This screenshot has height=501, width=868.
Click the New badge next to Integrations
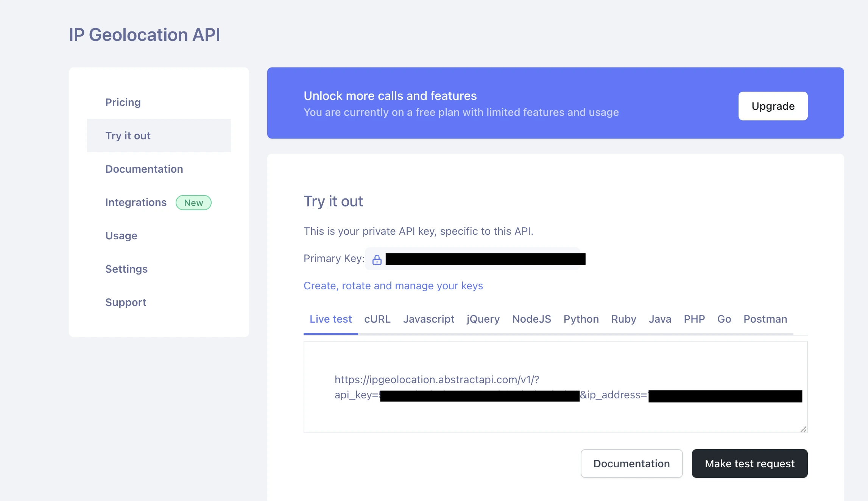click(x=193, y=203)
